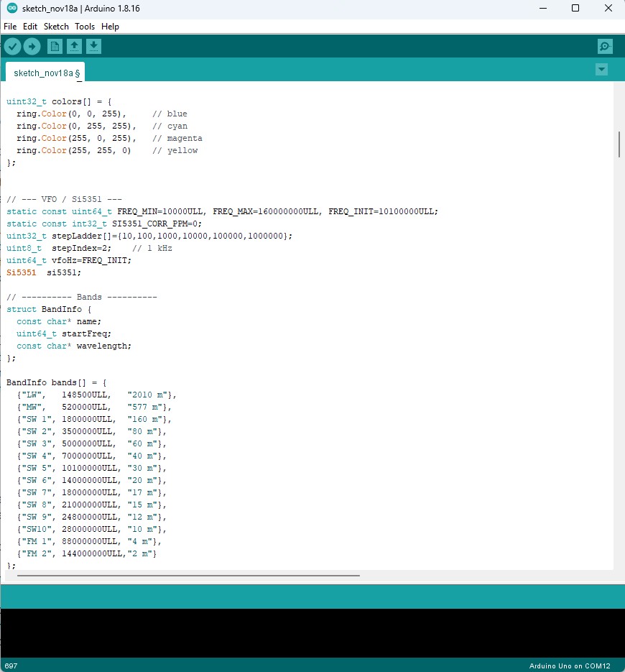Open the Help menu
The height and width of the screenshot is (672, 625).
pos(110,27)
